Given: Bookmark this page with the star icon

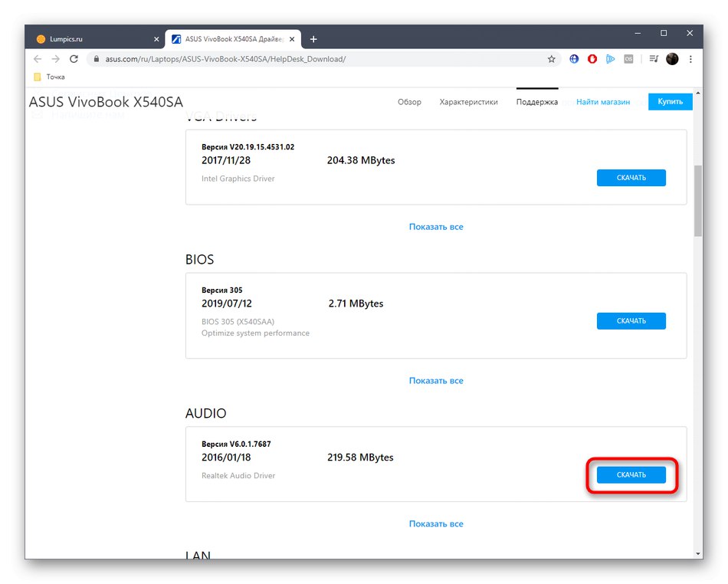Looking at the screenshot, I should click(551, 59).
